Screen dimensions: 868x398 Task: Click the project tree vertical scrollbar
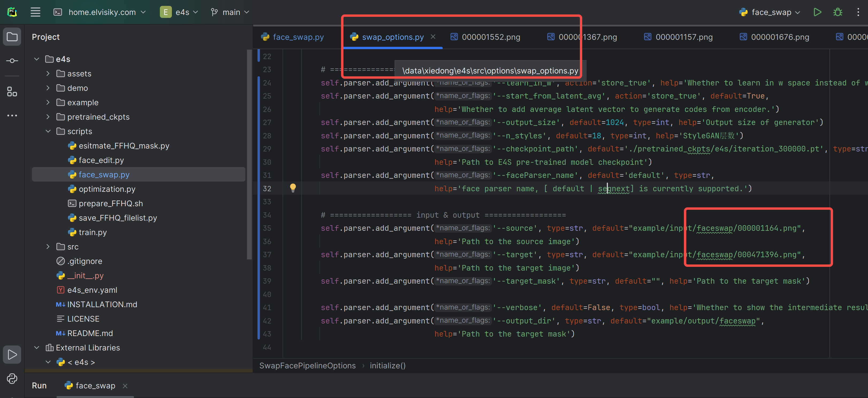tap(249, 155)
